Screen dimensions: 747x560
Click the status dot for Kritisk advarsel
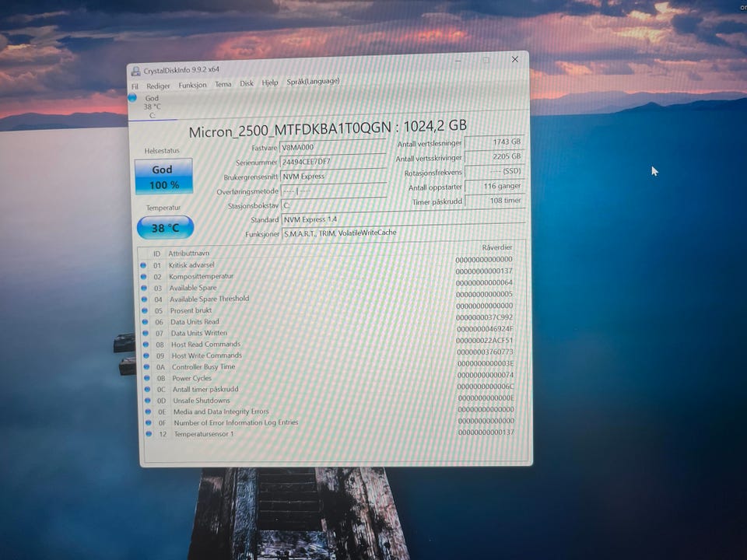(x=143, y=265)
